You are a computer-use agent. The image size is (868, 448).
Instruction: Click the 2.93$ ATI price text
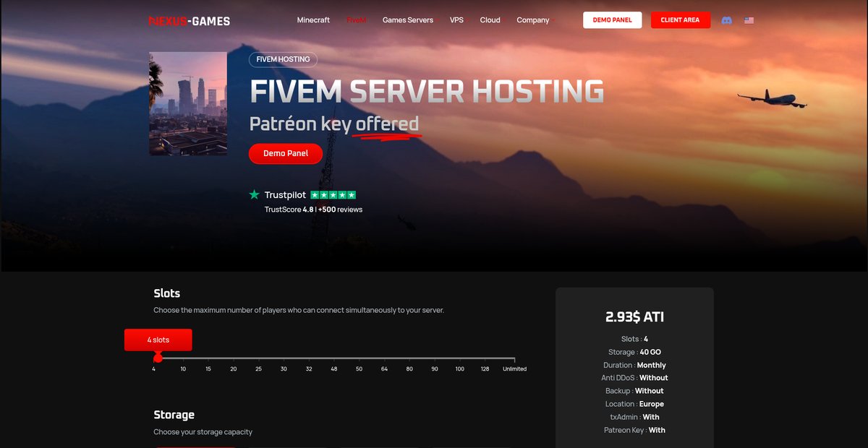pyautogui.click(x=634, y=316)
